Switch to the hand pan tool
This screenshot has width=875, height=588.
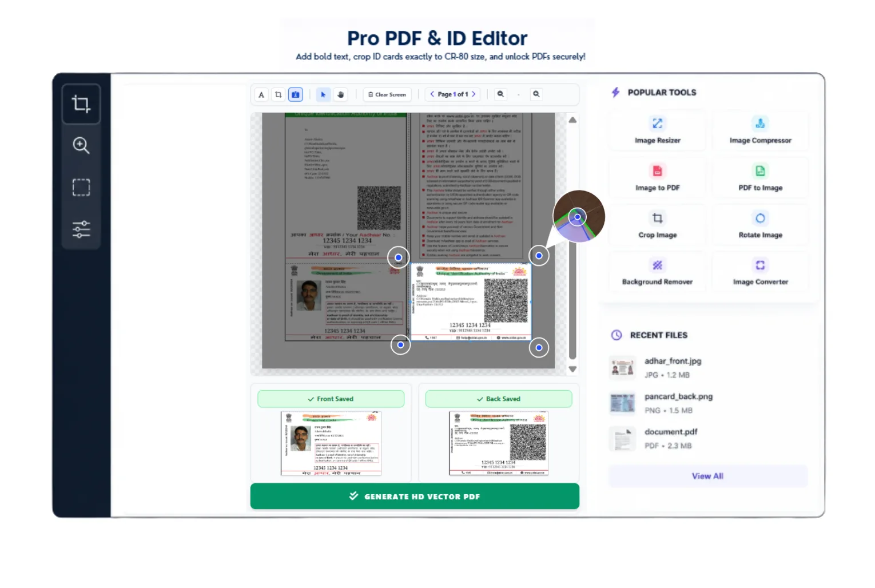tap(340, 94)
